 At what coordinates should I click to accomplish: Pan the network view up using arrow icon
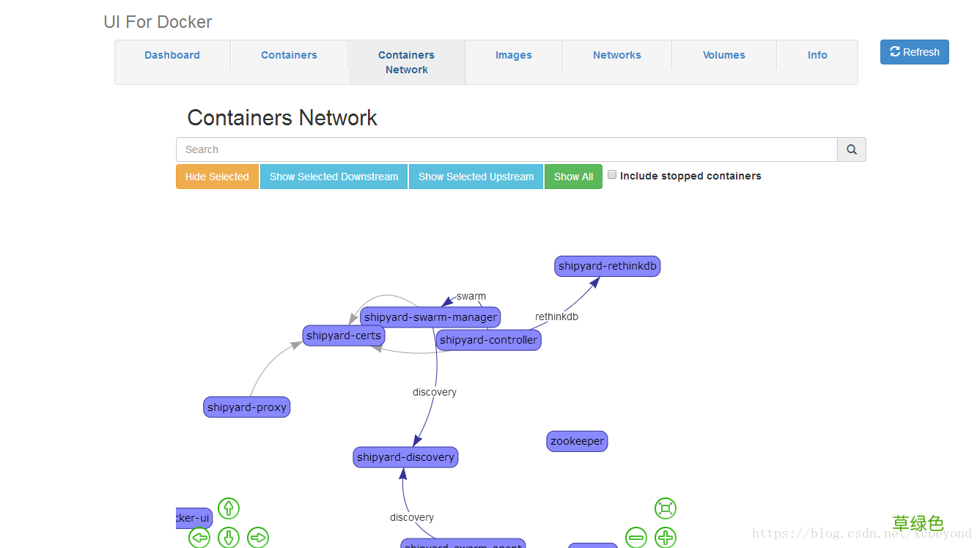[x=228, y=508]
